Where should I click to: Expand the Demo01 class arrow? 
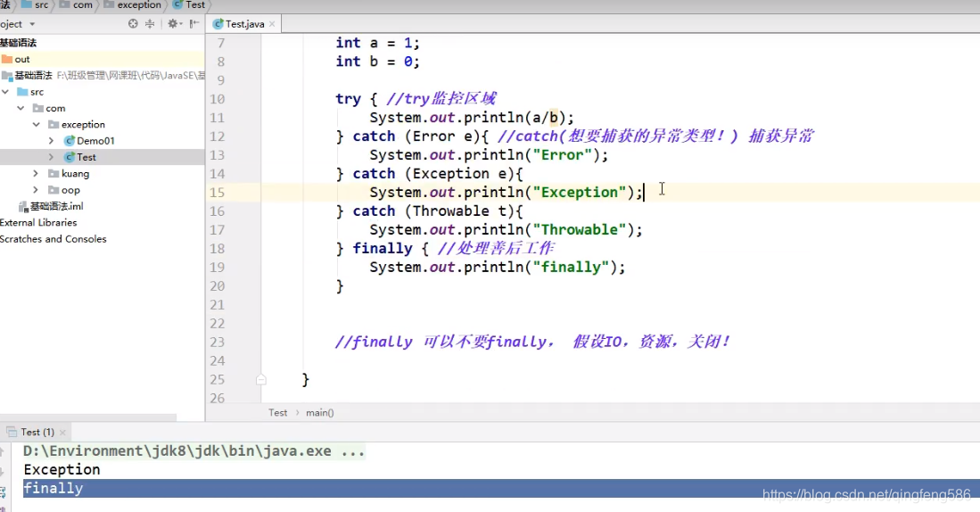(51, 141)
